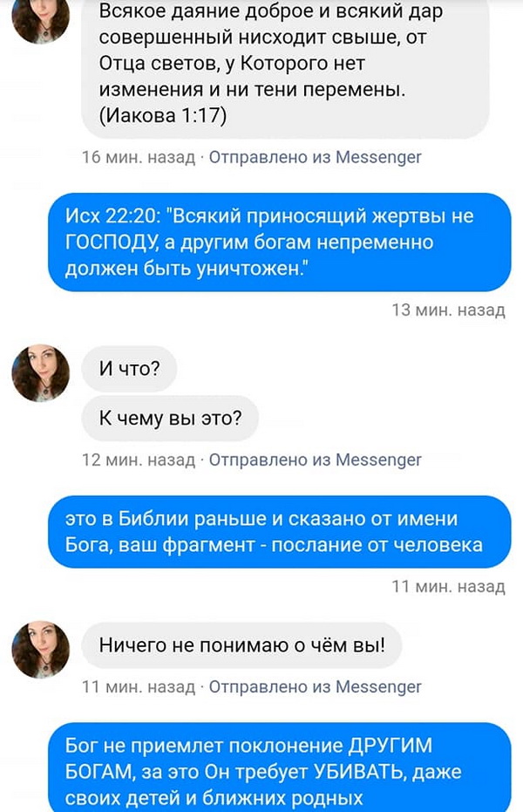Tap the "(Иакова 1:17)" verse reference text
Viewport: 523px width, 812px height.
[x=163, y=115]
